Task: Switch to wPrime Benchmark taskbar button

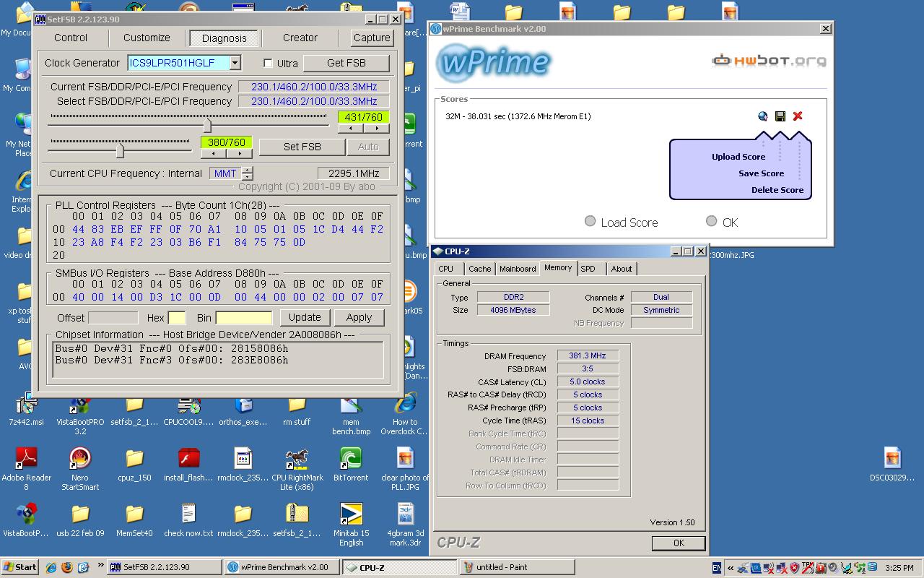Action: [x=282, y=567]
